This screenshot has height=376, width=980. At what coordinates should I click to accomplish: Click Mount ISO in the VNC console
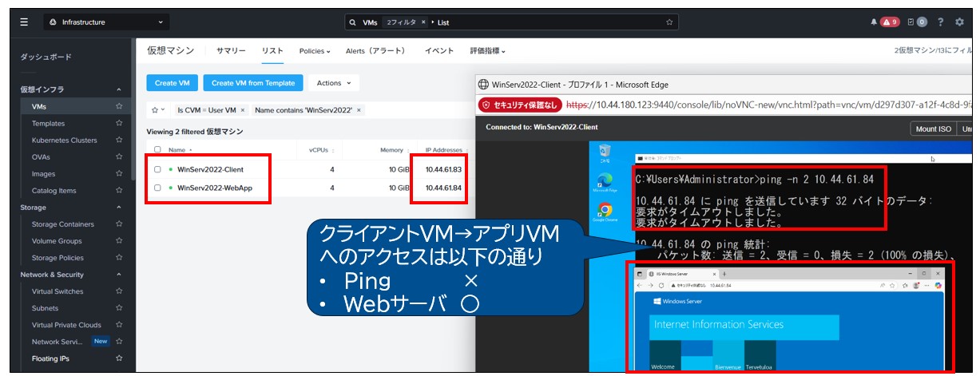[932, 129]
